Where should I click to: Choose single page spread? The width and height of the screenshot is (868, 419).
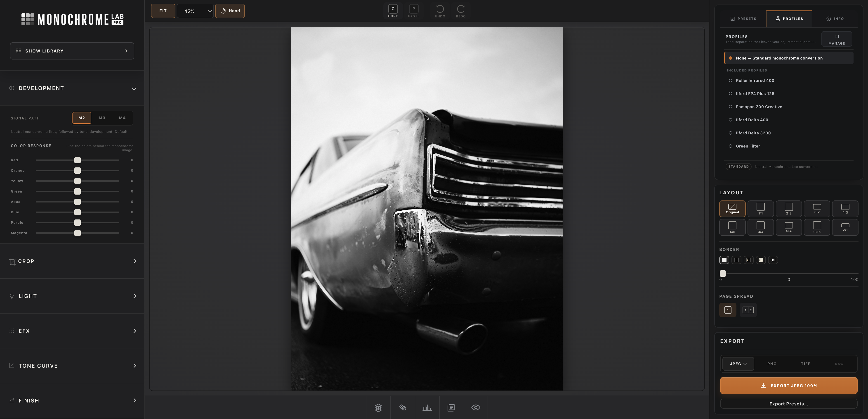pos(728,310)
